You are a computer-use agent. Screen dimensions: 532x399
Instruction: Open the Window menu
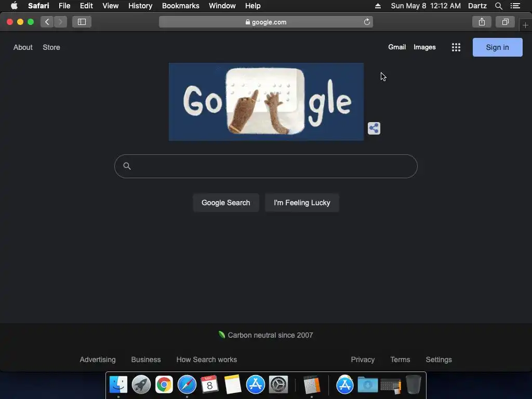click(222, 6)
